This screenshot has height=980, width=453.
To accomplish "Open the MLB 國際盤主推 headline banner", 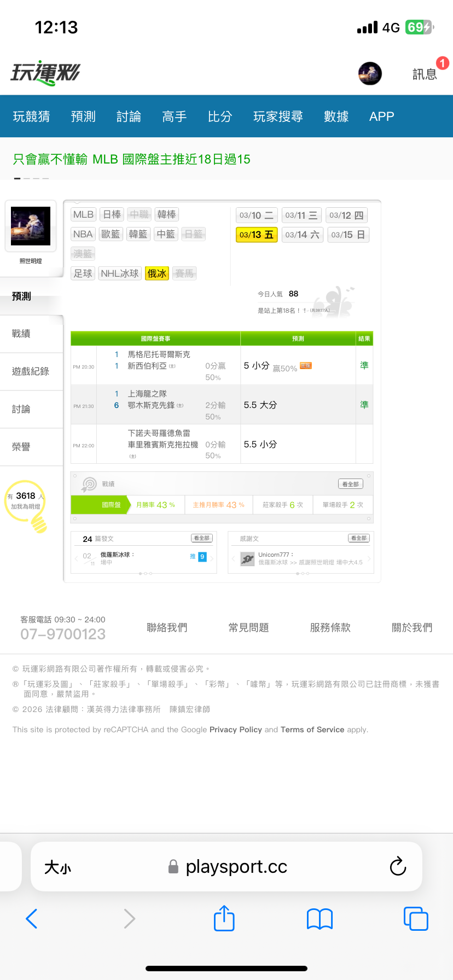I will 132,159.
